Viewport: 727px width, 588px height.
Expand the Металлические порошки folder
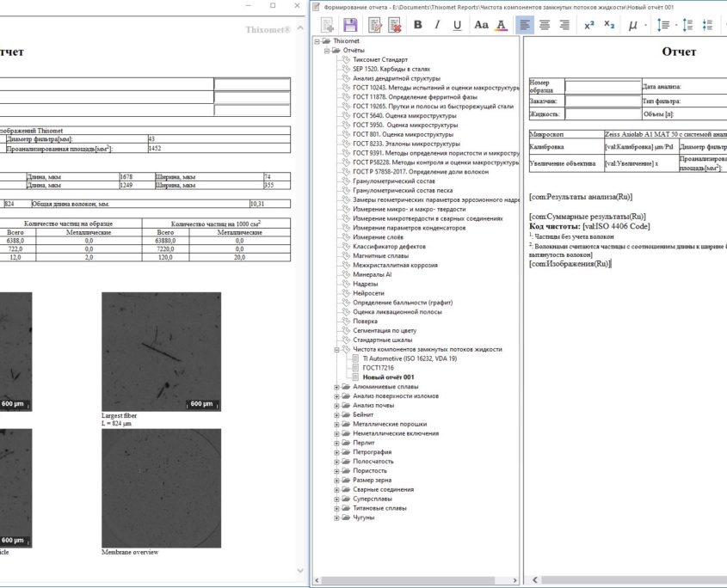coord(336,425)
